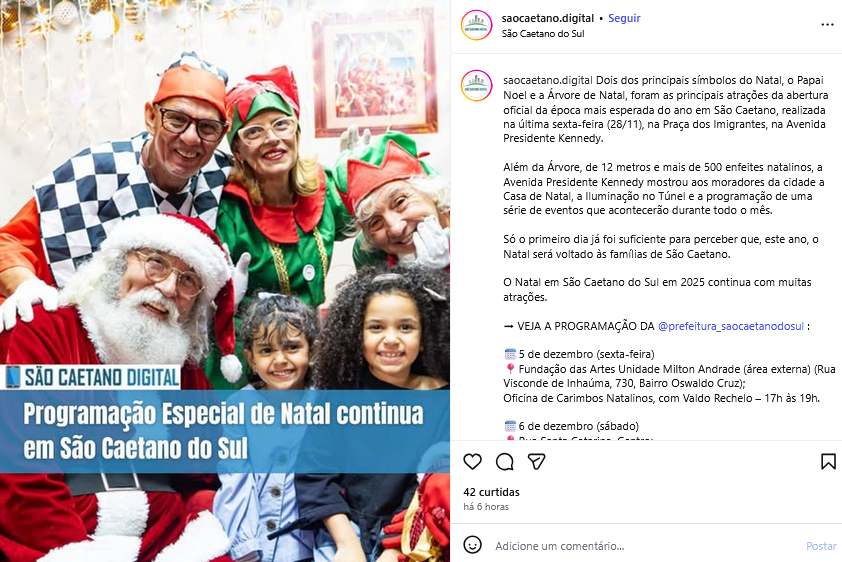This screenshot has width=842, height=562.
Task: Focus the Adicione um comentário field
Action: coord(644,546)
